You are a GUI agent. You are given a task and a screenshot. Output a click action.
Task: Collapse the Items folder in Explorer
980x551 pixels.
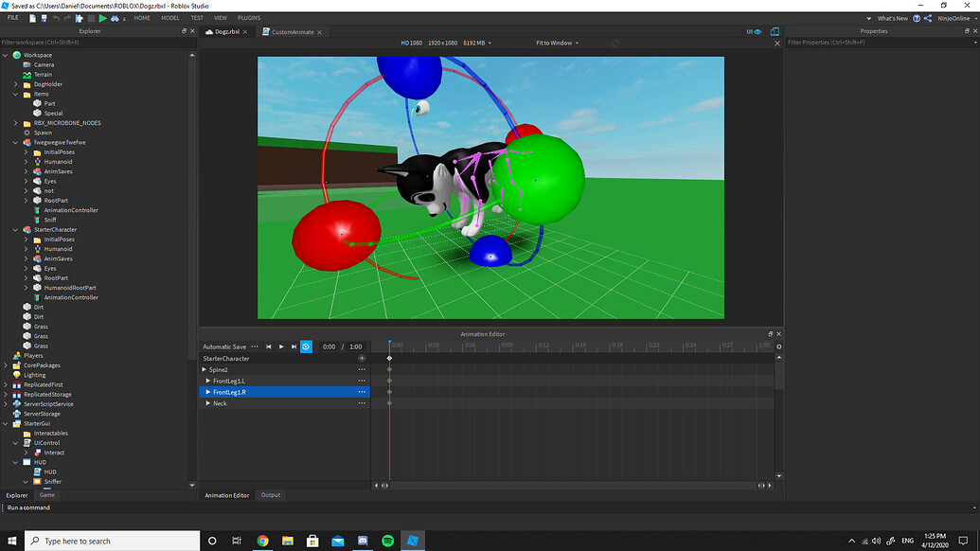pyautogui.click(x=16, y=95)
